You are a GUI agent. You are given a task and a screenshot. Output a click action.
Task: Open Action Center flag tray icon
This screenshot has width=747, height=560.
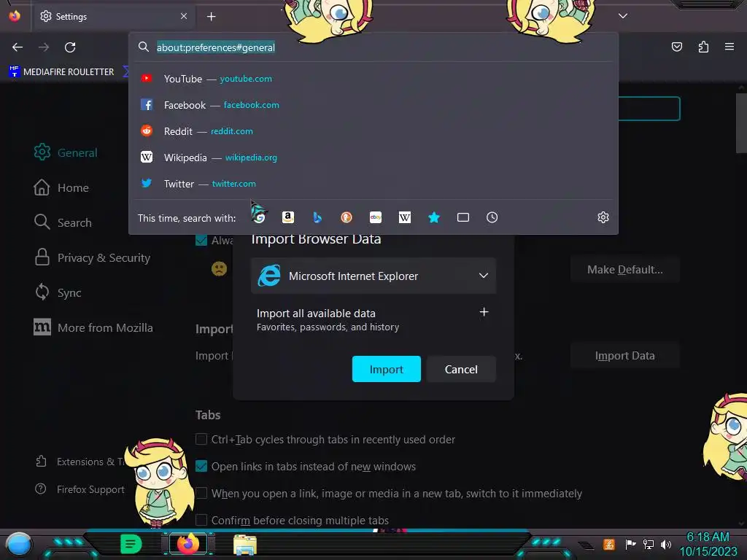point(630,544)
